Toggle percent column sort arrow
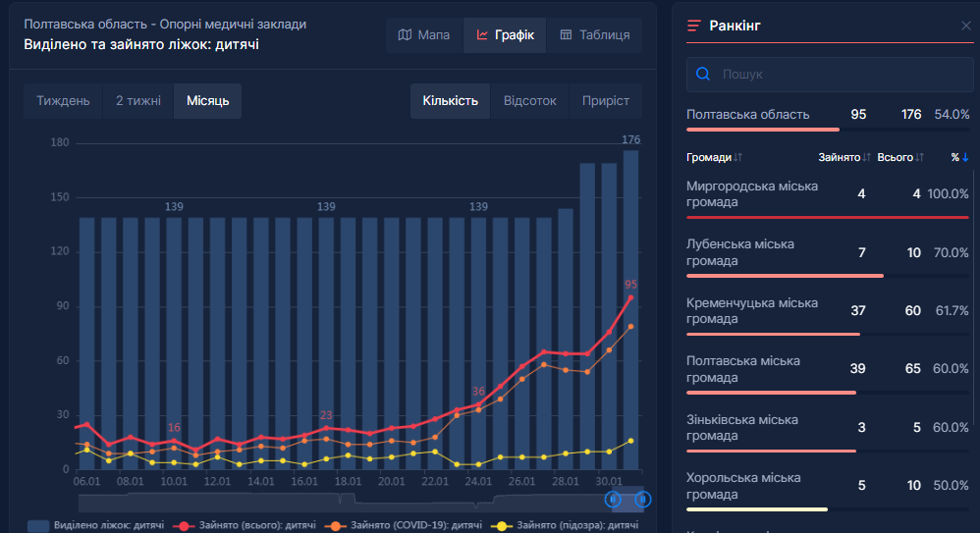This screenshot has width=980, height=533. (x=964, y=158)
